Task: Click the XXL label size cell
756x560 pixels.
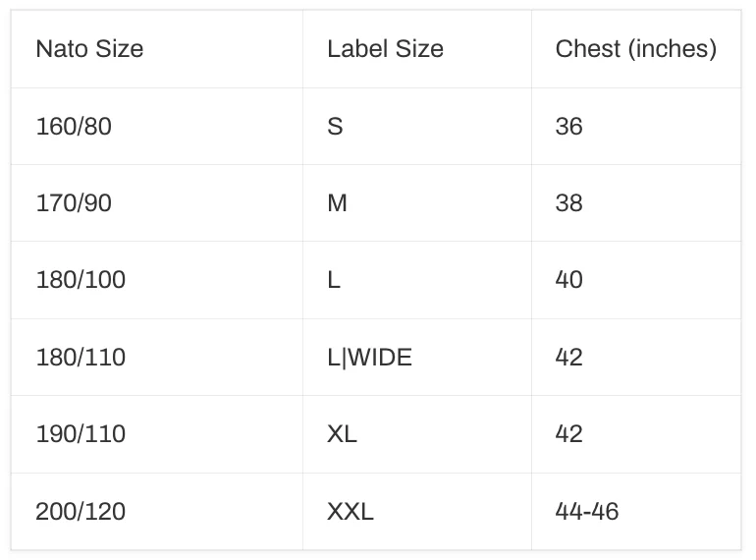Action: [351, 511]
